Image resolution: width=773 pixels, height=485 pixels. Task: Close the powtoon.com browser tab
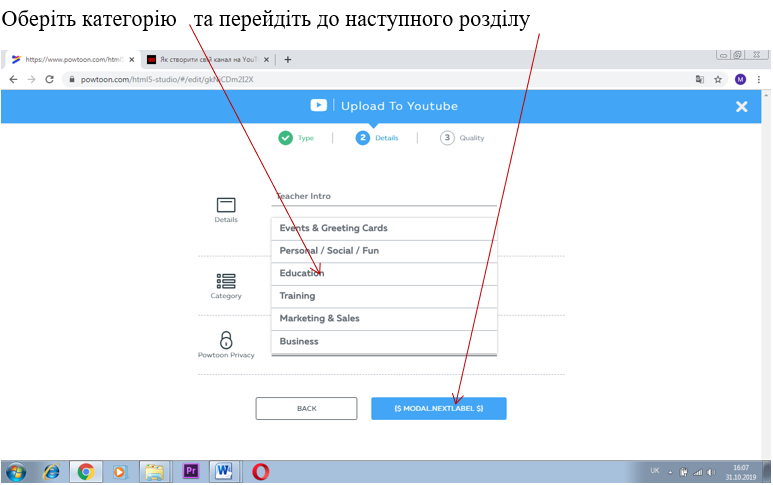tap(132, 60)
